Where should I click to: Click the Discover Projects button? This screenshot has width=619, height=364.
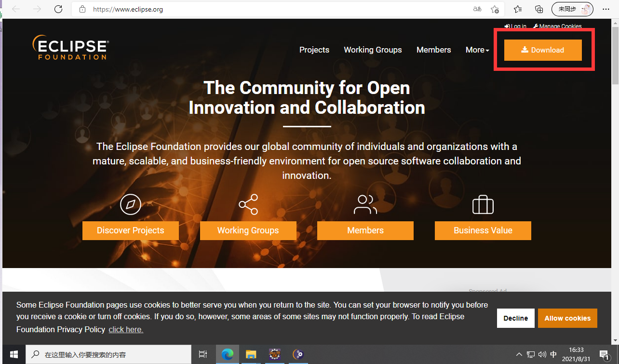(131, 230)
